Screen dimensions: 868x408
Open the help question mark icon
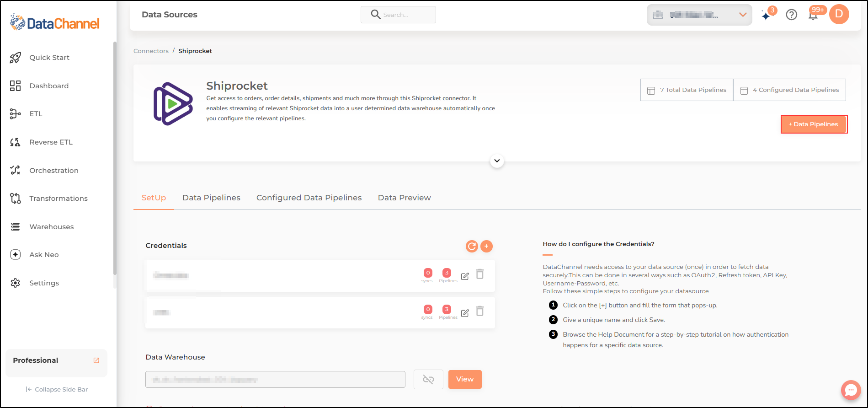[x=792, y=15]
